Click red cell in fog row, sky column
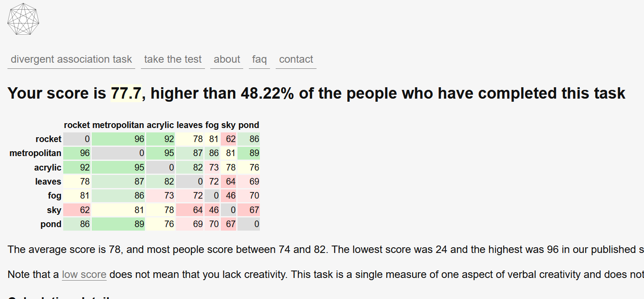Screen dimensions: 644x299 tap(228, 196)
